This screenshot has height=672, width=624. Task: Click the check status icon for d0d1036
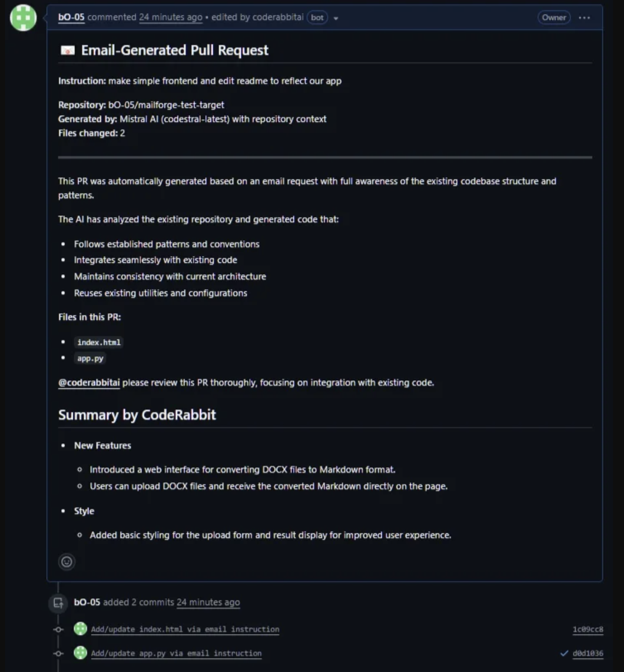point(564,653)
